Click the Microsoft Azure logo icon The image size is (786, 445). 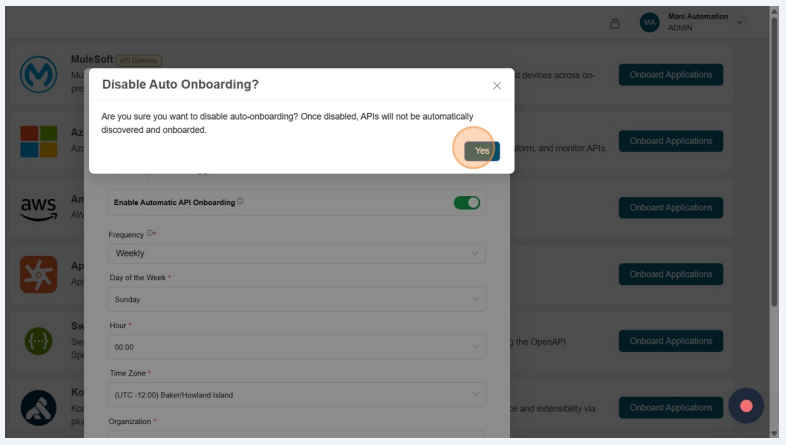[38, 141]
